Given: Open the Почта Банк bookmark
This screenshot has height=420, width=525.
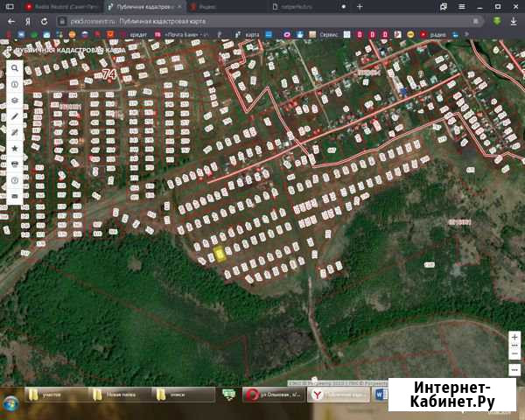Looking at the screenshot, I should [181, 34].
